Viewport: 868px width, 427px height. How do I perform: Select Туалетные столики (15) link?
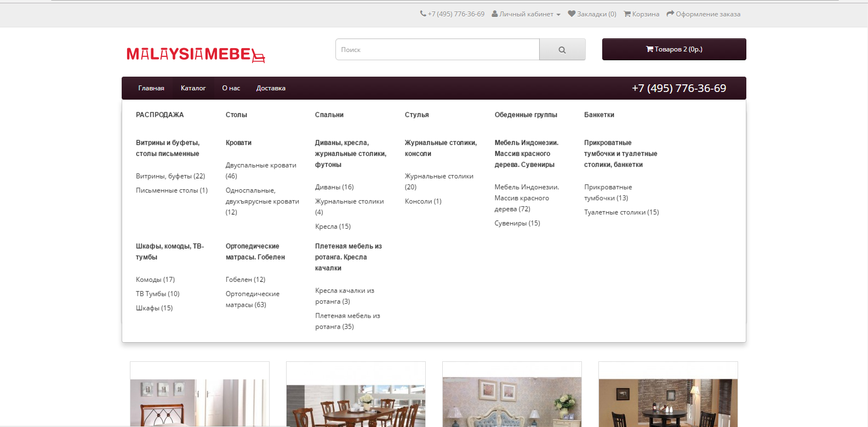pos(621,212)
